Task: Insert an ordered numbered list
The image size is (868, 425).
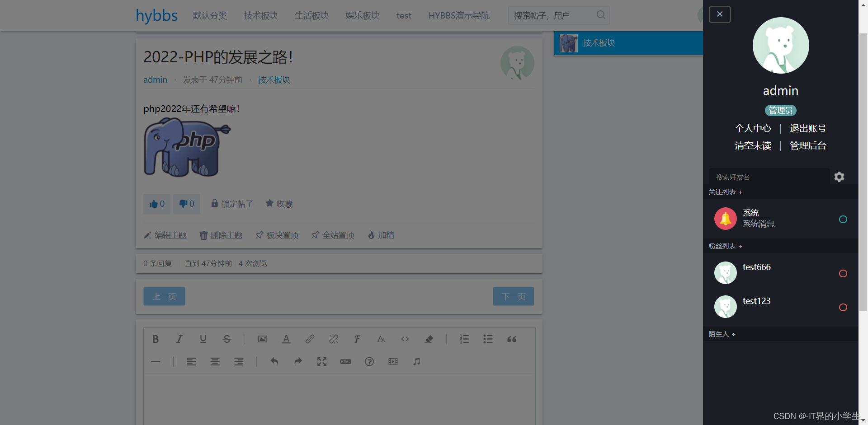Action: pyautogui.click(x=464, y=339)
